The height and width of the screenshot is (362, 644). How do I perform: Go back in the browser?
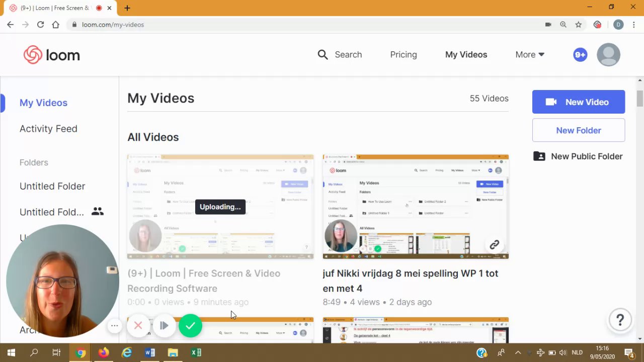pos(10,24)
